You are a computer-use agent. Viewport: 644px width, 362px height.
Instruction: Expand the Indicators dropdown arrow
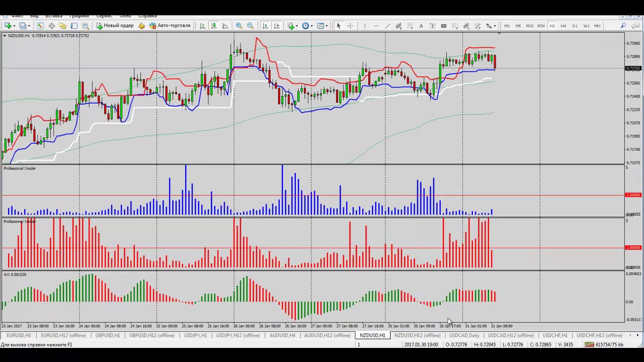coord(297,26)
